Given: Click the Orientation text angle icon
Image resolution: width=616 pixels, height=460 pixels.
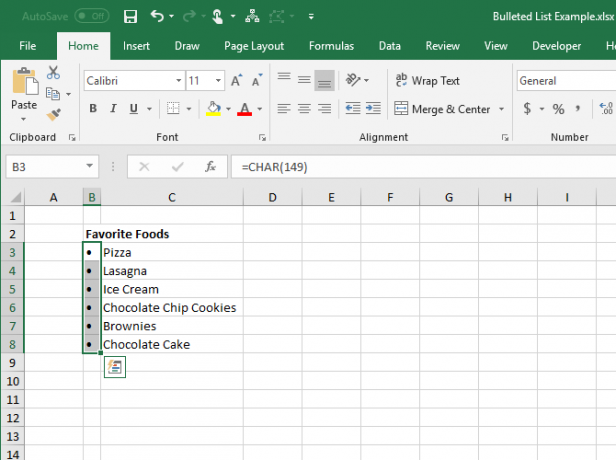Looking at the screenshot, I should 353,80.
